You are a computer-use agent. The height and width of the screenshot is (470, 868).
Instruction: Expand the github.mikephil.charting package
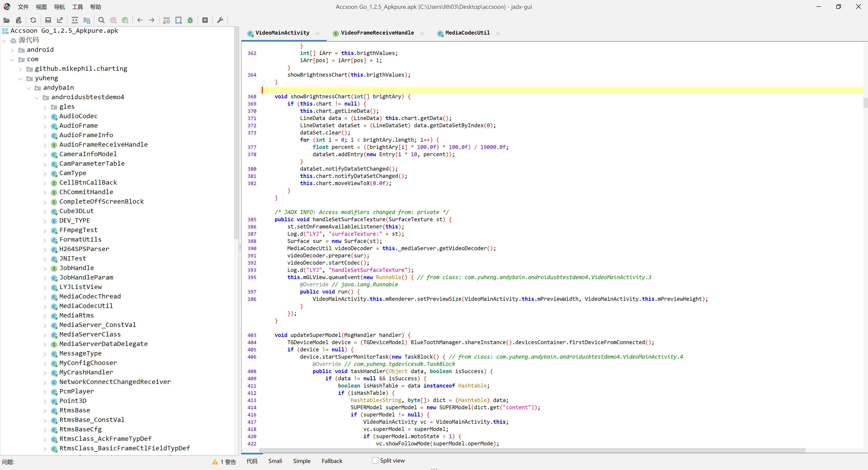tap(21, 69)
